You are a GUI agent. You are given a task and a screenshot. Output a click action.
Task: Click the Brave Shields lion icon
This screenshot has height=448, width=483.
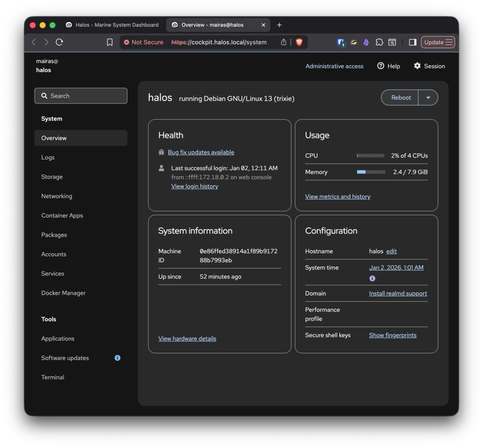(299, 42)
